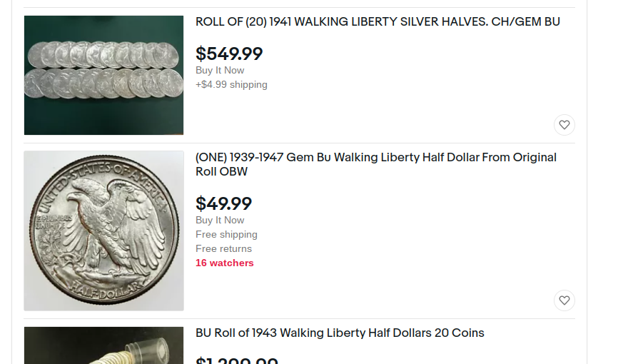The width and height of the screenshot is (623, 364).
Task: Click the $549.99 price
Action: [229, 54]
